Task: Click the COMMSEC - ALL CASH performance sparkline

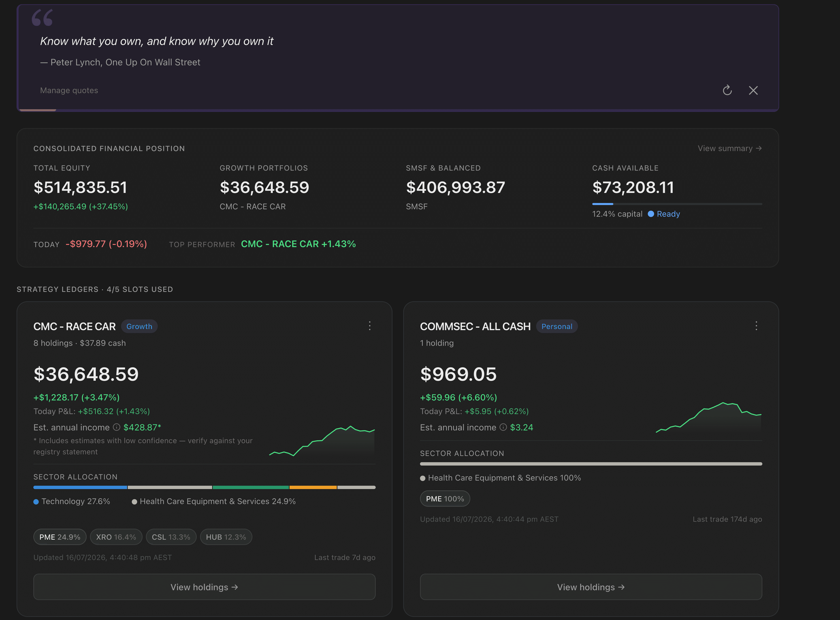Action: (709, 418)
